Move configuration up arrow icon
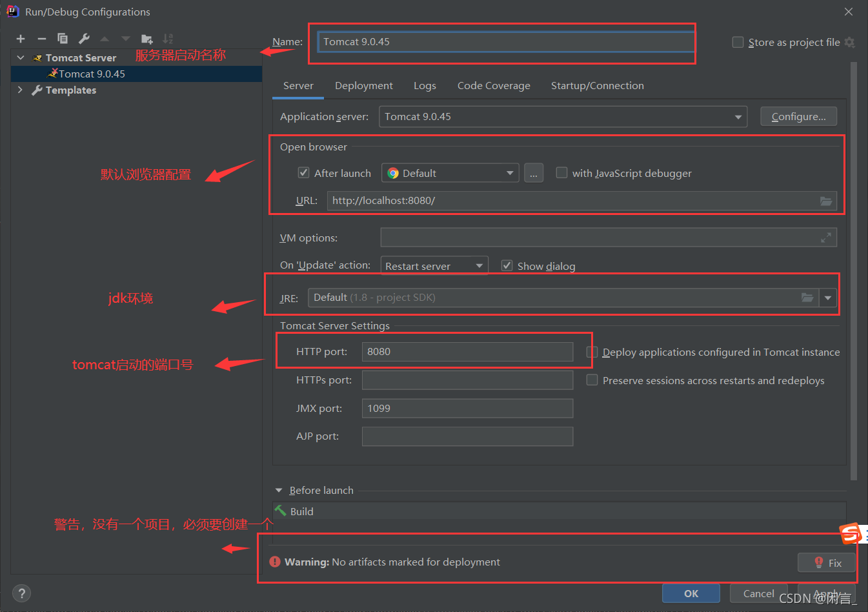The height and width of the screenshot is (612, 868). tap(105, 39)
